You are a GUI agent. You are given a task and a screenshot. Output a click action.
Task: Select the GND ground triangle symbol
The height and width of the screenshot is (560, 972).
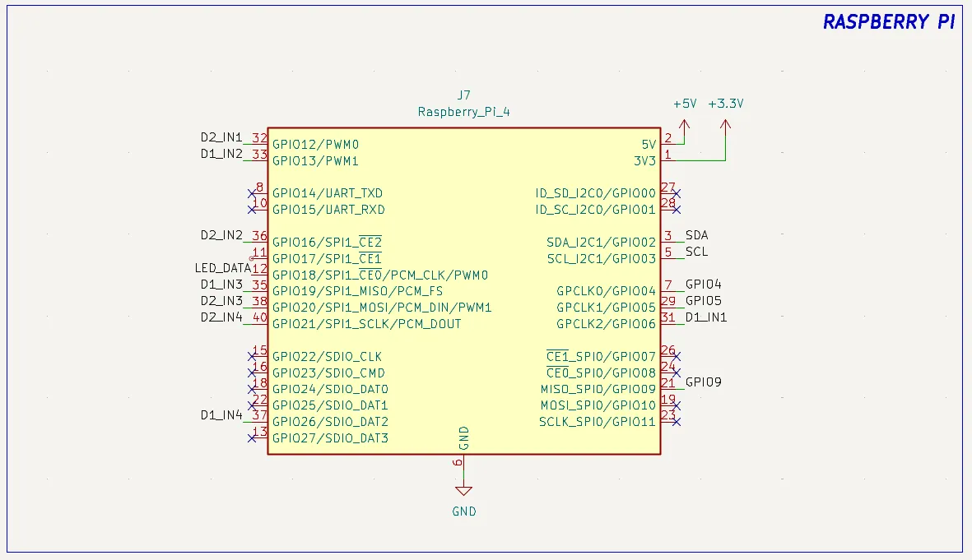(x=463, y=491)
